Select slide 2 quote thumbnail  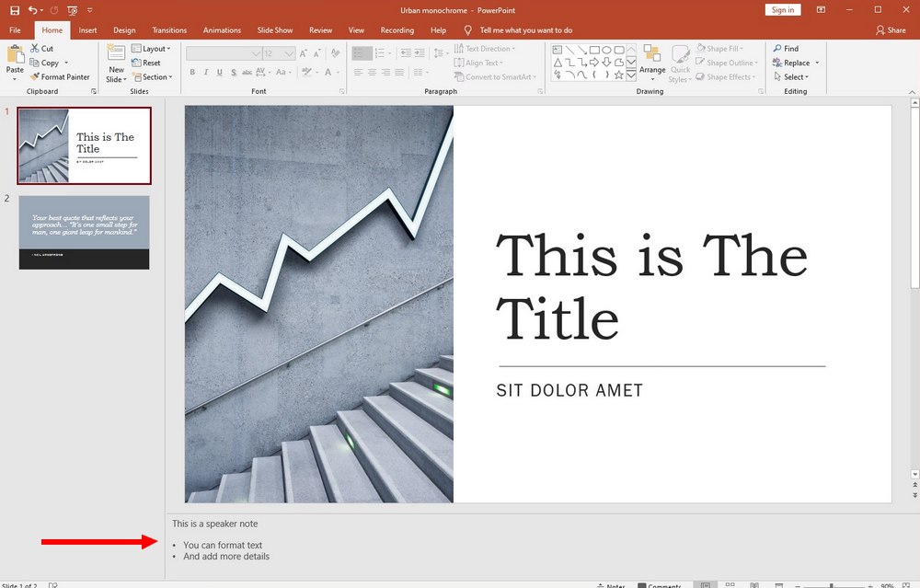coord(84,233)
